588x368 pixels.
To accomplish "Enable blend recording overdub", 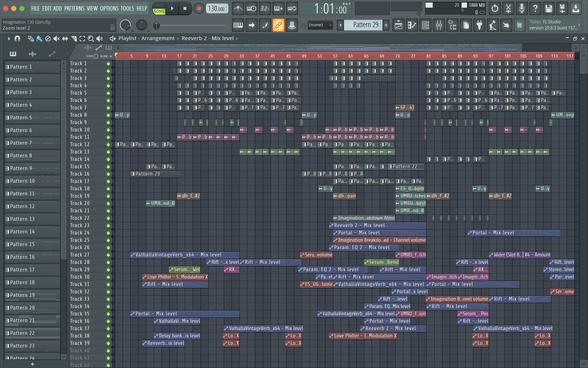I will pos(278,9).
